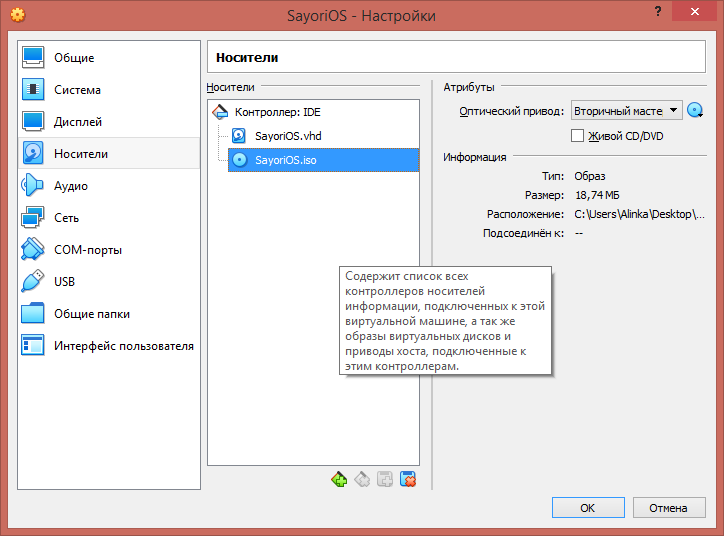This screenshot has width=724, height=536.
Task: Open the Сеть settings category
Action: click(109, 217)
